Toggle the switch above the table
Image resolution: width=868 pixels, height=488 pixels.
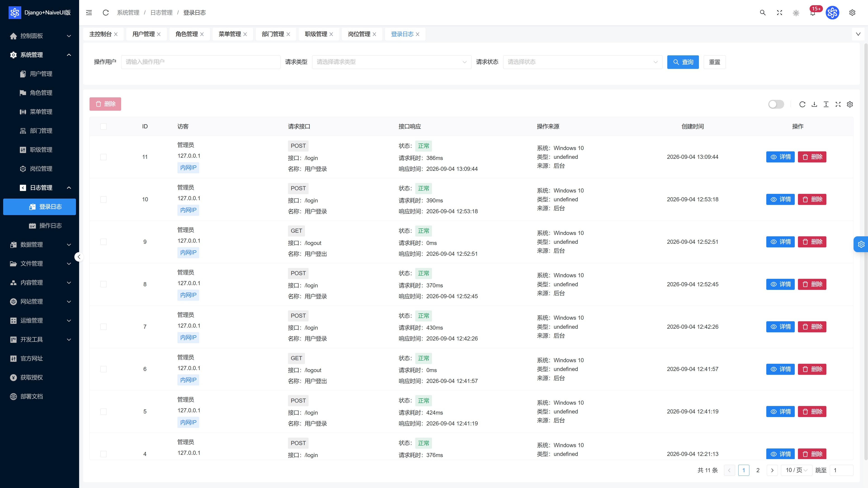[776, 104]
